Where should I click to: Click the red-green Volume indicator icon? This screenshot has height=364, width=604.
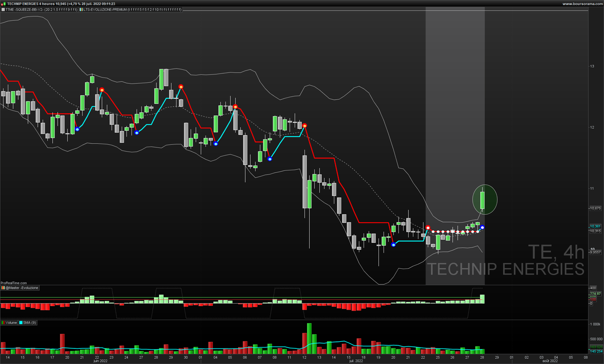click(x=3, y=322)
